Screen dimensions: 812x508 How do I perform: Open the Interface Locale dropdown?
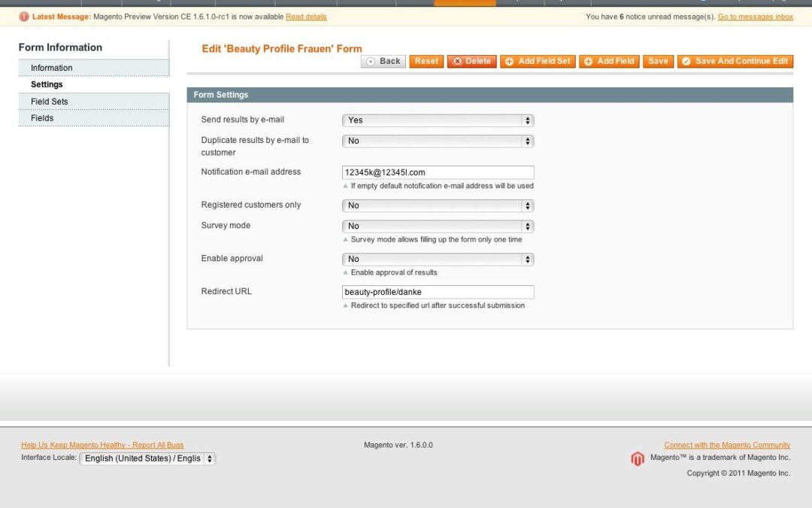(x=147, y=458)
